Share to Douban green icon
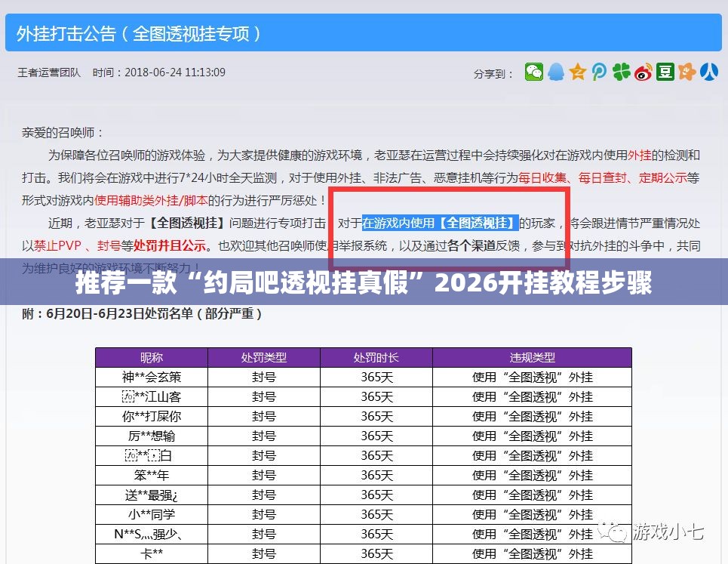The height and width of the screenshot is (564, 728). point(665,72)
